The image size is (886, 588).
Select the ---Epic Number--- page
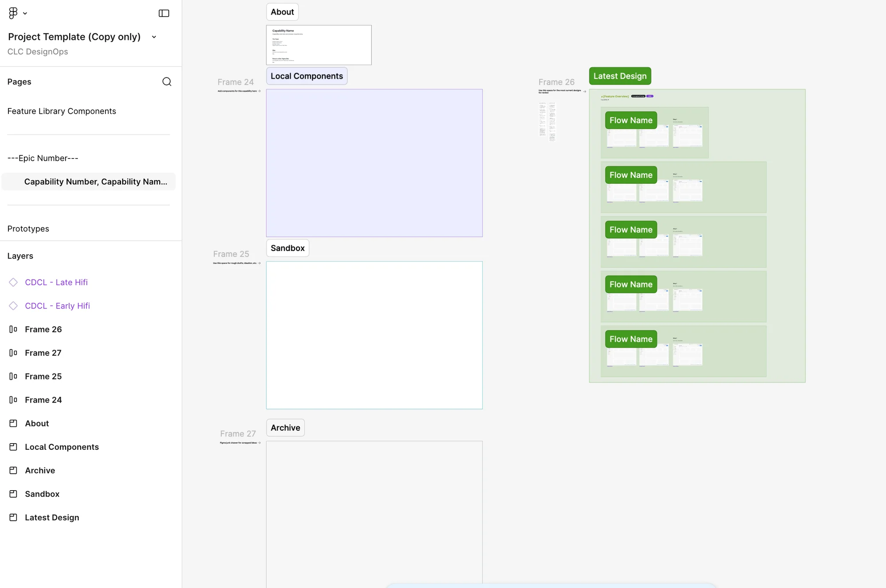[x=43, y=158]
